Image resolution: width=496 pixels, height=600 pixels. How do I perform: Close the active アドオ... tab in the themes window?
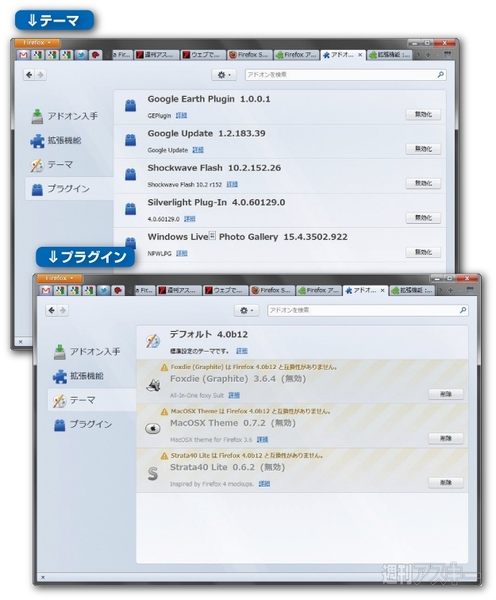point(382,290)
